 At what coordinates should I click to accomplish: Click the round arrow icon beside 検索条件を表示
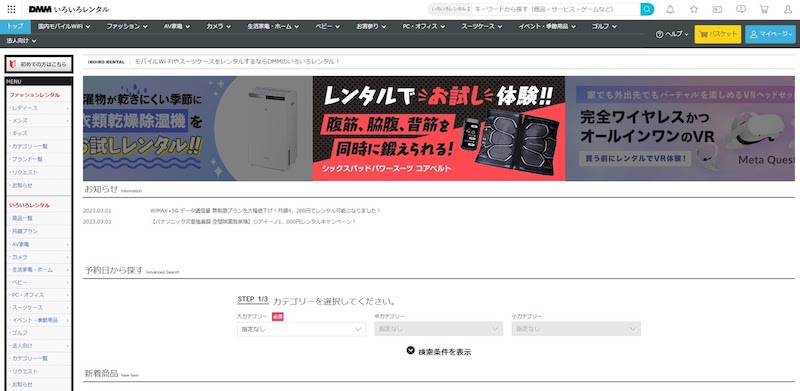[411, 350]
